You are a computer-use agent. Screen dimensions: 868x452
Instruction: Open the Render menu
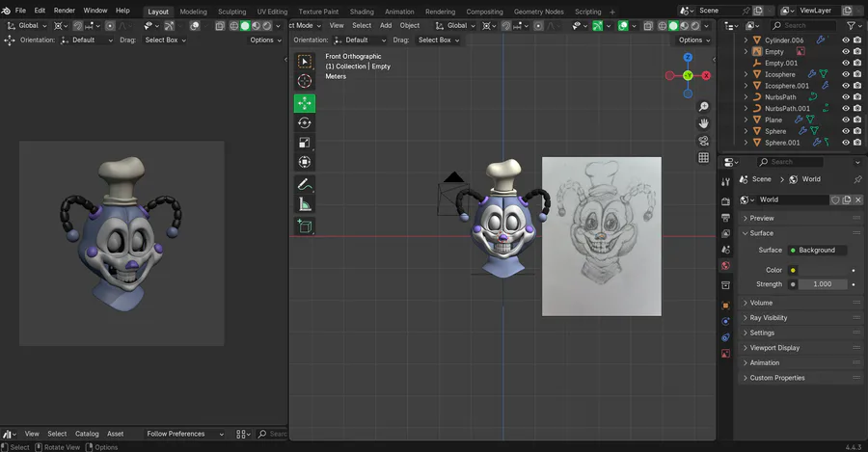pyautogui.click(x=65, y=11)
